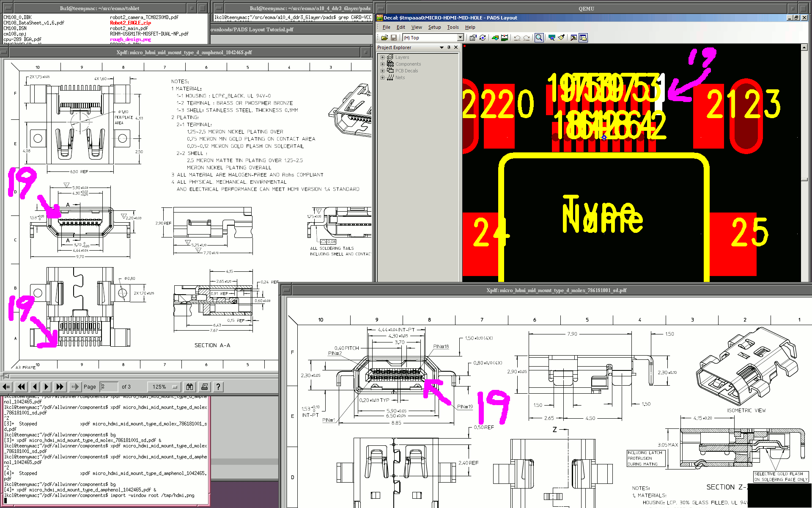
Task: Click pad label 25 on the PADS canvas
Action: pos(749,232)
